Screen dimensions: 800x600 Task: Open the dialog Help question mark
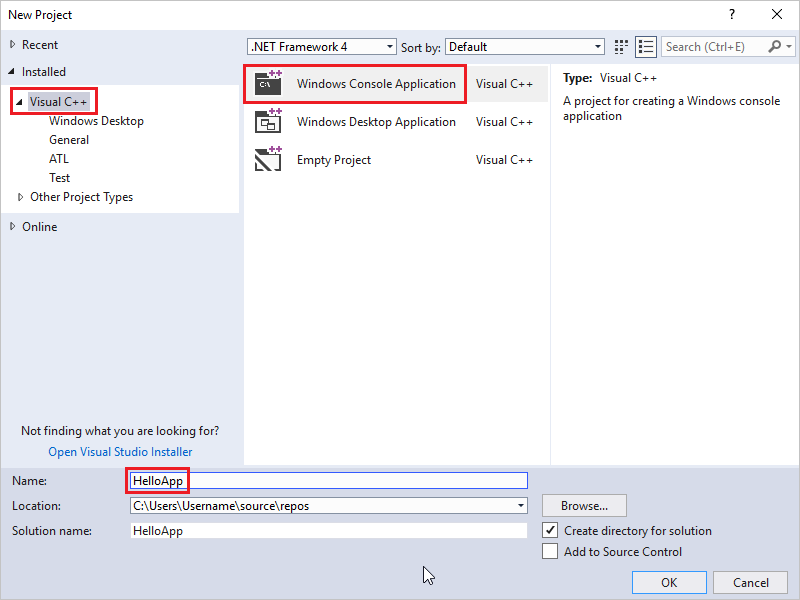(x=732, y=14)
